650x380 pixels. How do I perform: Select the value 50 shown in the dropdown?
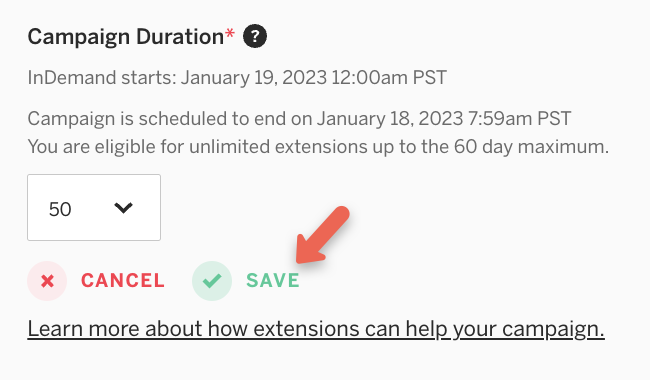(60, 209)
